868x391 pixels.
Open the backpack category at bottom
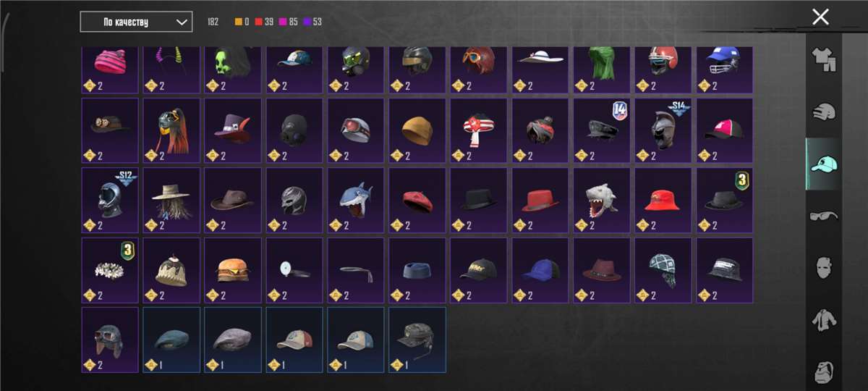823,369
